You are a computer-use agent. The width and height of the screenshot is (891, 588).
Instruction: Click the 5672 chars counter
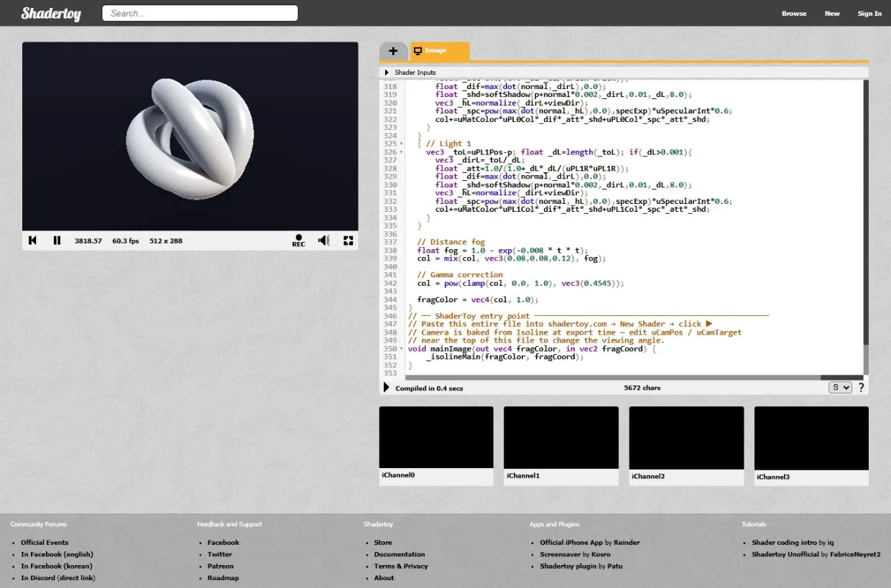pyautogui.click(x=642, y=388)
